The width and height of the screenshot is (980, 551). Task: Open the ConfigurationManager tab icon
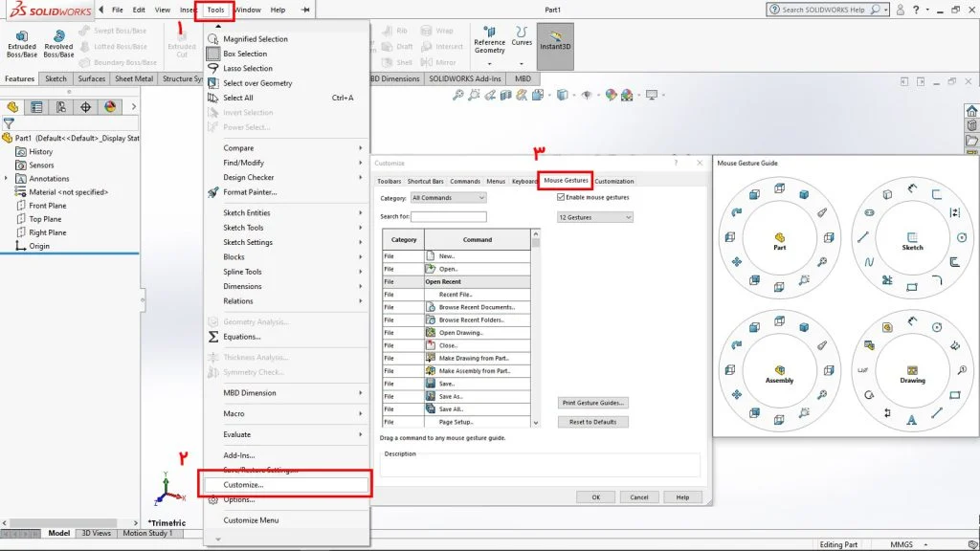[60, 107]
